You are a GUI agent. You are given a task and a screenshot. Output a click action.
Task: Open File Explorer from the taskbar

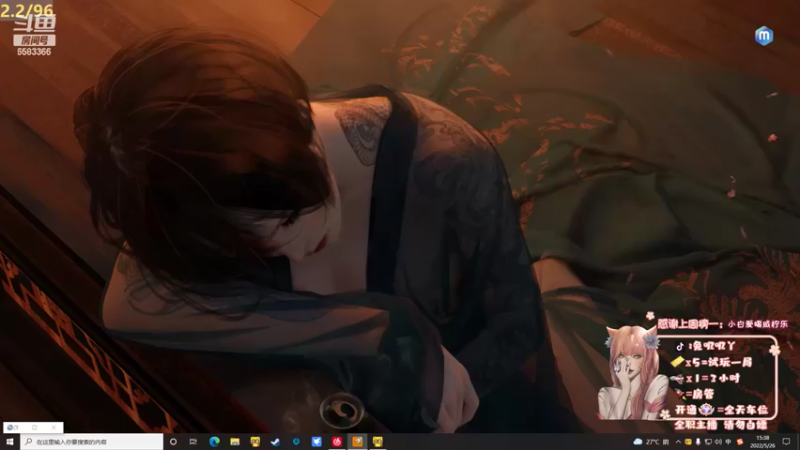tap(235, 442)
